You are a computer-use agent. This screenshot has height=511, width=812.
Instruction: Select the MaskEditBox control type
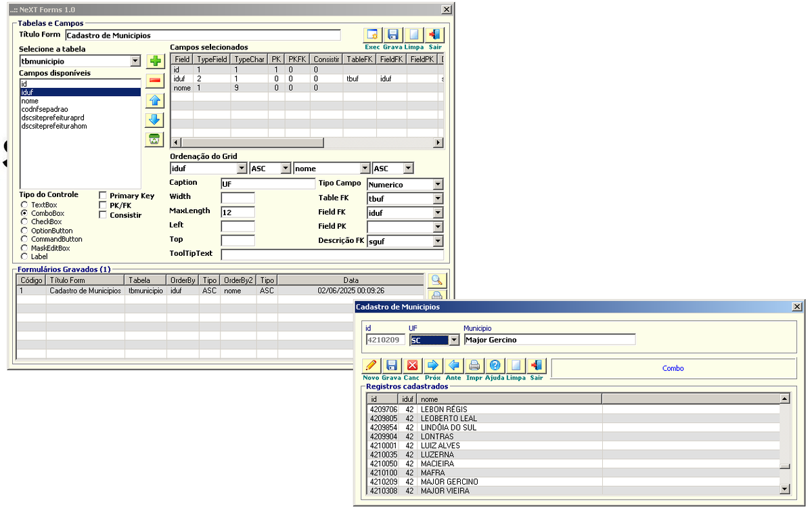click(x=24, y=248)
